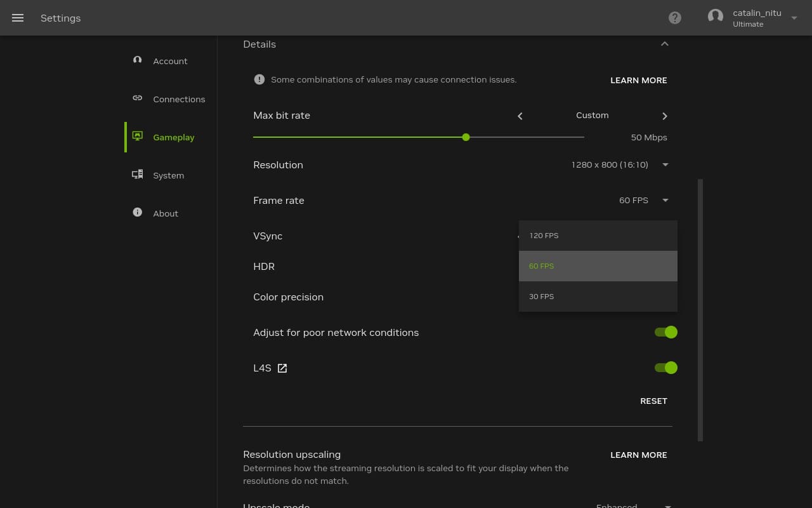
Task: Turn off the L4S toggle
Action: [x=666, y=368]
